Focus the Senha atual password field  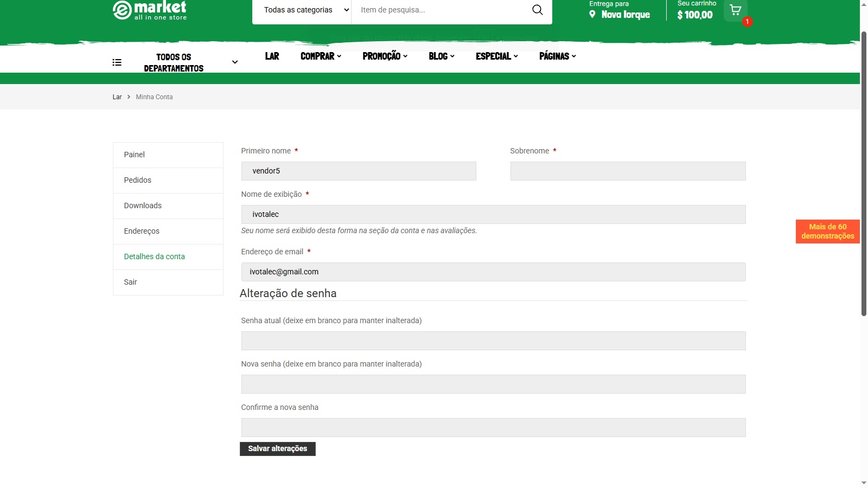(493, 341)
